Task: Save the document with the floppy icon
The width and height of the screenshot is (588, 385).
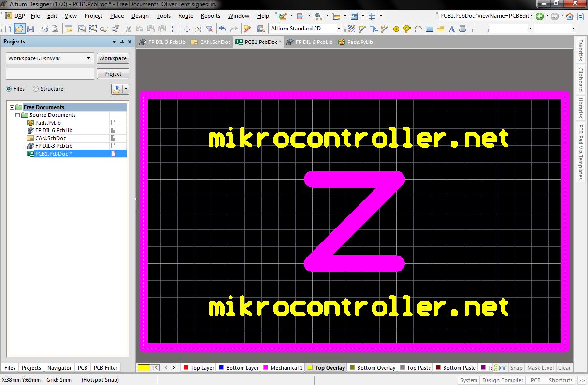Action: [x=30, y=29]
